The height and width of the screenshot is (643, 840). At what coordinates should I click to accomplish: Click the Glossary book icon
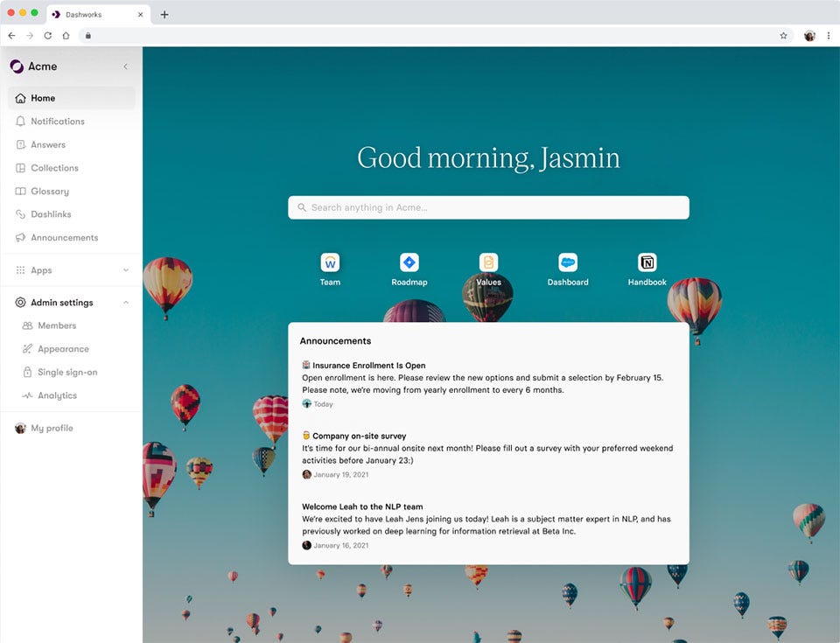pos(20,192)
